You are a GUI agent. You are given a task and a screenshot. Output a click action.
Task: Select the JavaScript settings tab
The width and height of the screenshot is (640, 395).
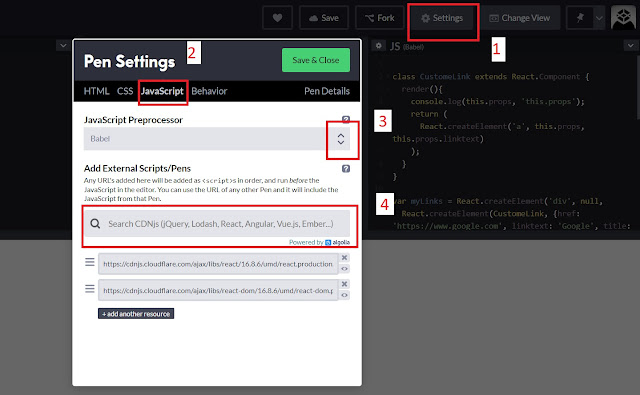click(162, 91)
